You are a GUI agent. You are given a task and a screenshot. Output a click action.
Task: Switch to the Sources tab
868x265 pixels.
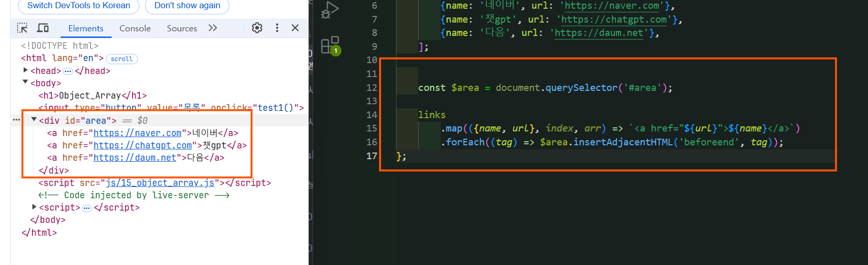[182, 28]
